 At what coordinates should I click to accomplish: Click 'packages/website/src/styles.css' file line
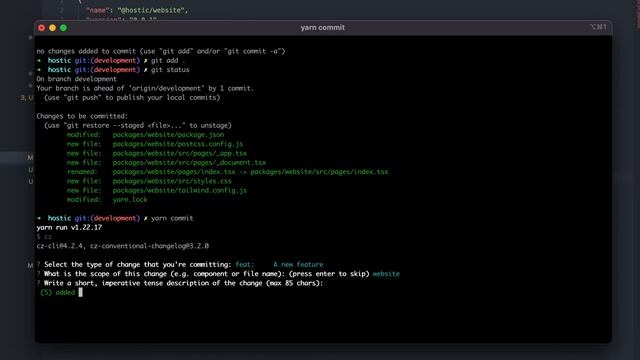pyautogui.click(x=149, y=181)
